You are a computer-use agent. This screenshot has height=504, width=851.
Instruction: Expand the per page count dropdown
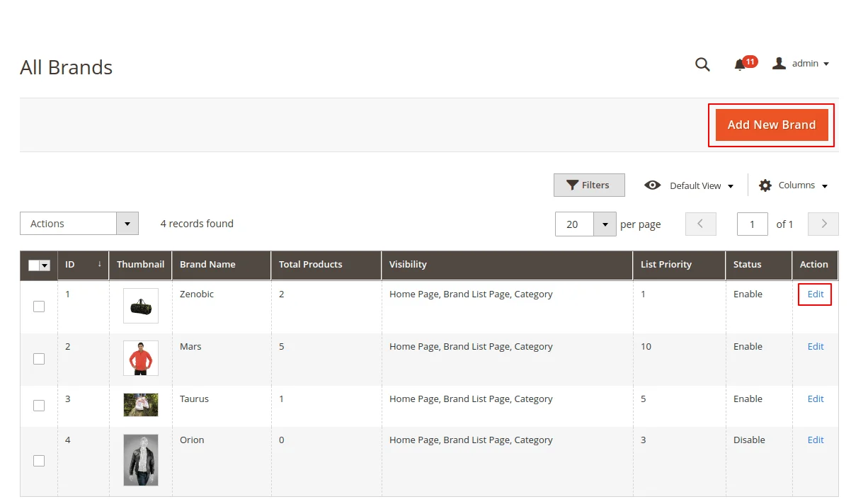coord(605,224)
